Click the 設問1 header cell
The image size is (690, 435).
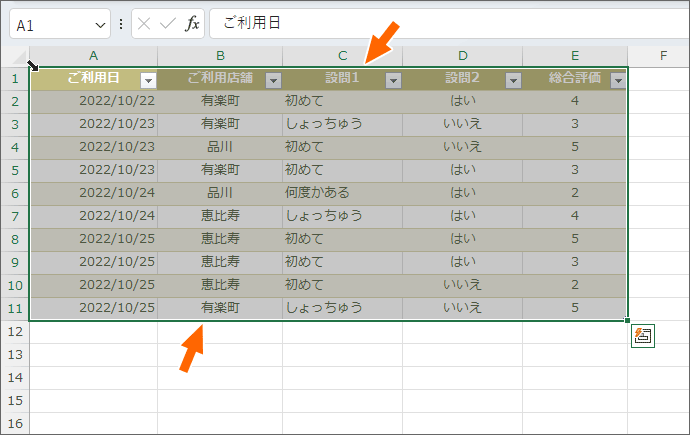[342, 79]
